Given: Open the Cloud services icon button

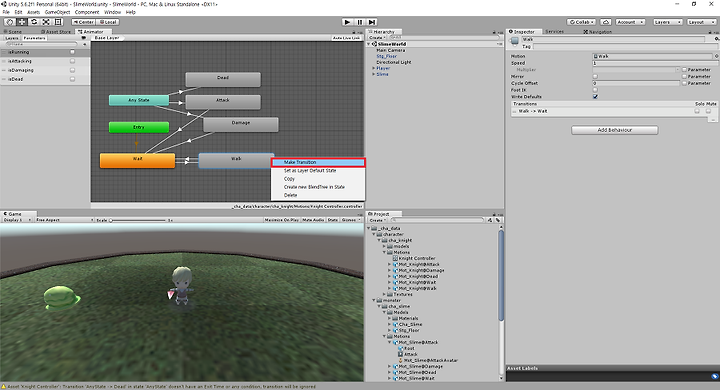Looking at the screenshot, I should [606, 22].
